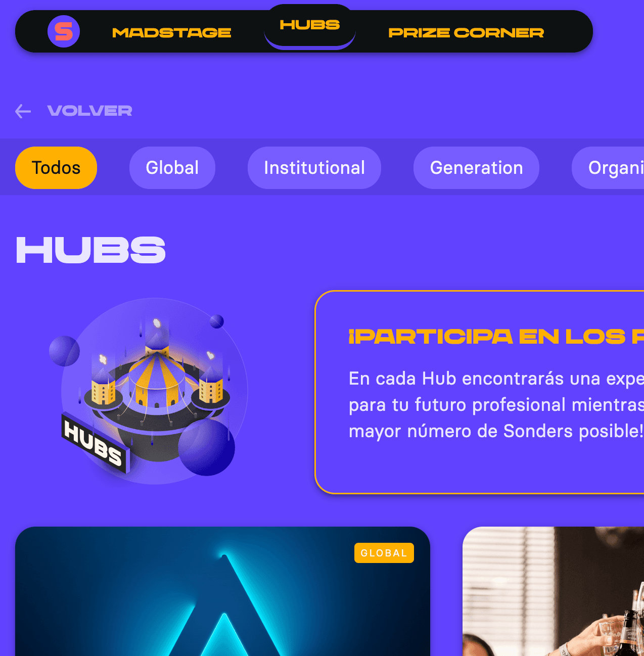Filter hubs by Institutional category

(314, 168)
